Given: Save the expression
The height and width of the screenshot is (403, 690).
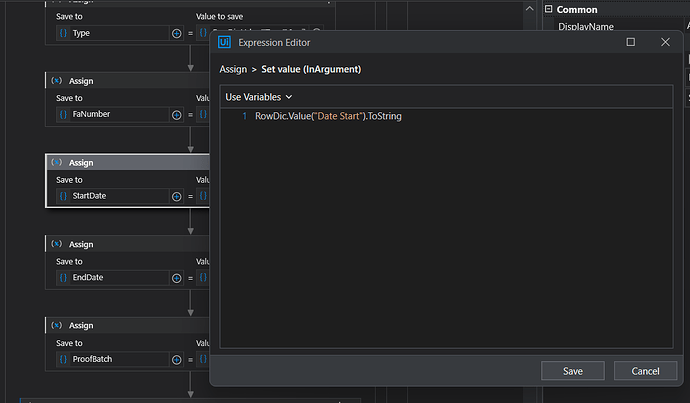Looking at the screenshot, I should click(573, 371).
